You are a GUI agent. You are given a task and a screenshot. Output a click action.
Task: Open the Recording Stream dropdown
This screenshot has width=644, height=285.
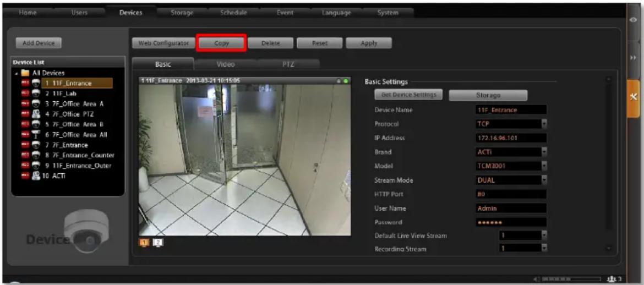click(x=544, y=249)
